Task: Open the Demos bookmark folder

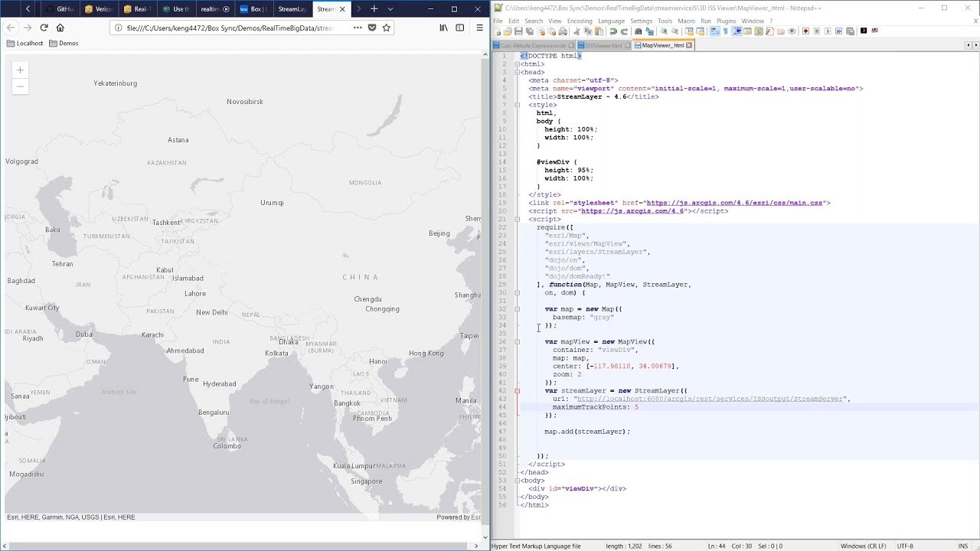Action: tap(64, 44)
